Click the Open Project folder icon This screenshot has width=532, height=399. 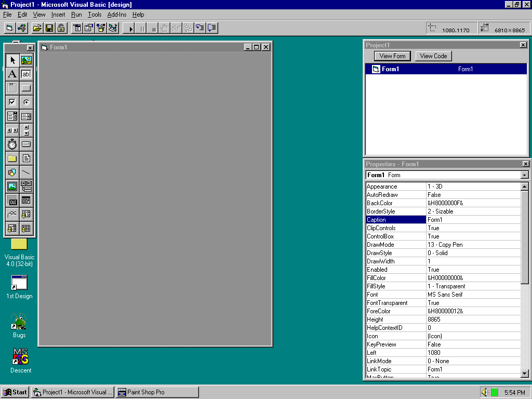pos(37,28)
